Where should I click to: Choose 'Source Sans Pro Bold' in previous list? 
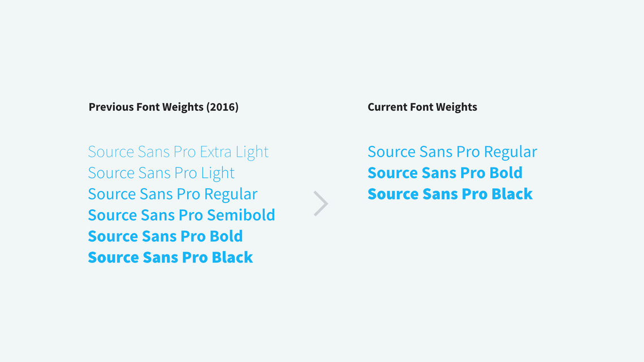point(165,236)
